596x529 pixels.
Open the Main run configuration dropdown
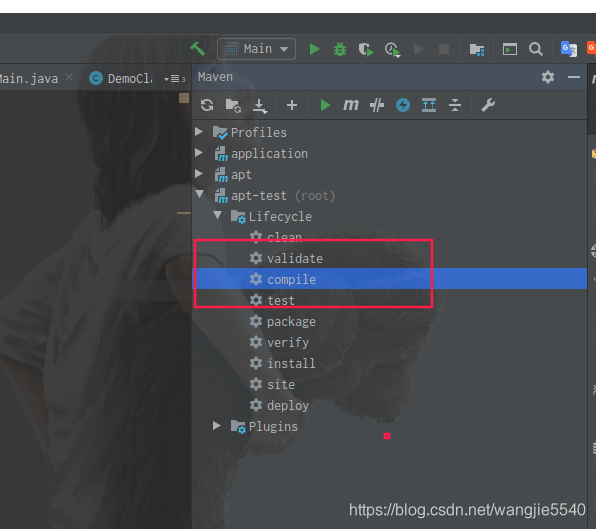[257, 49]
